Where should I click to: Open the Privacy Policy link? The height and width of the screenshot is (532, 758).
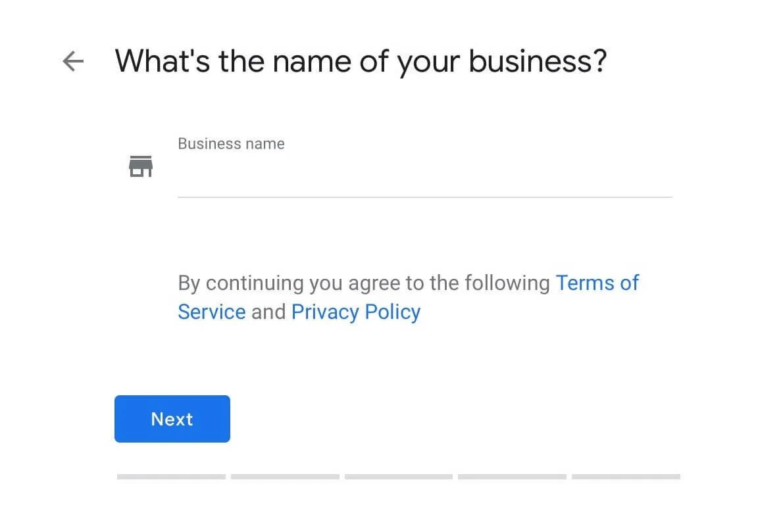(x=355, y=312)
